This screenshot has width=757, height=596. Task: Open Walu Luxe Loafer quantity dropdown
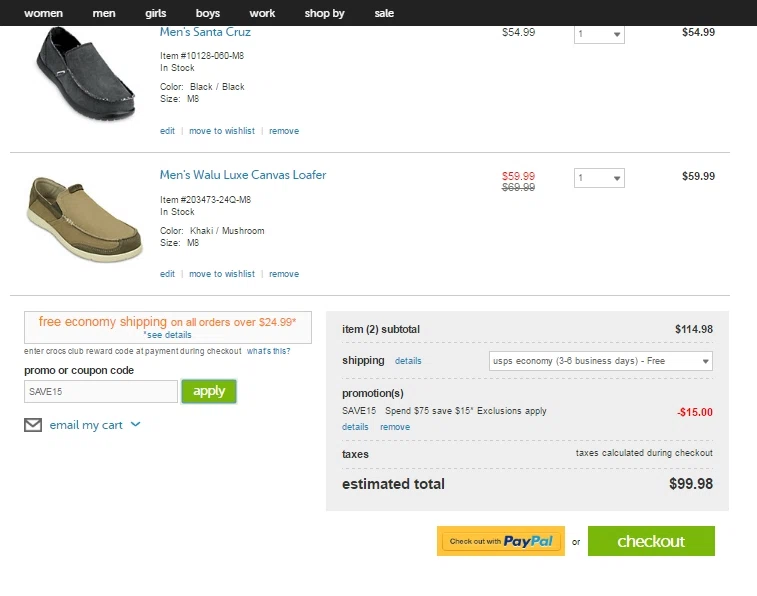coord(599,178)
